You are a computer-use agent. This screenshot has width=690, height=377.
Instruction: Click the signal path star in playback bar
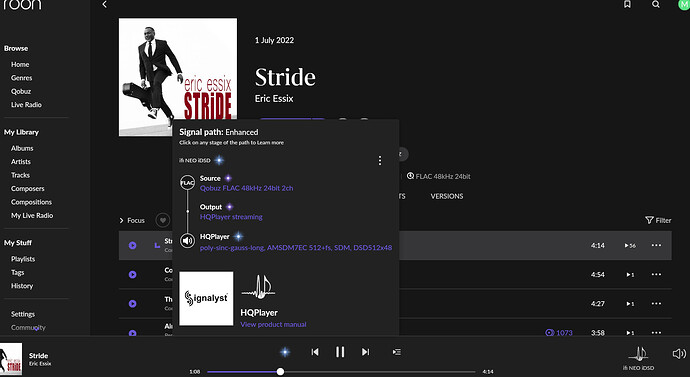285,352
